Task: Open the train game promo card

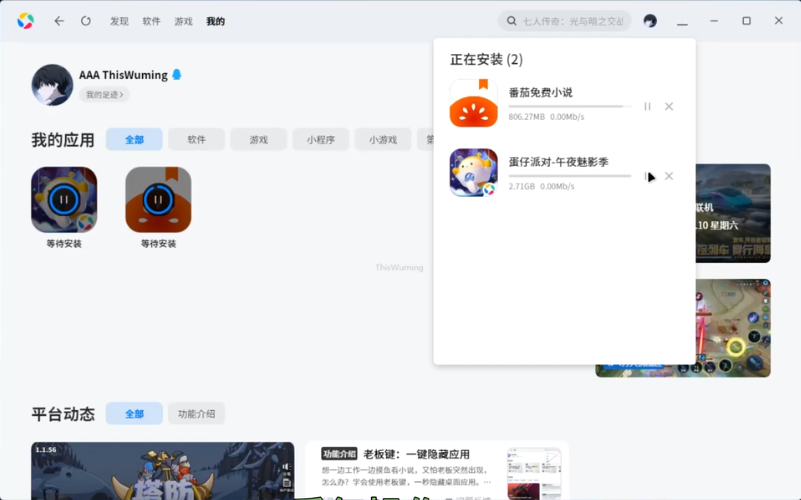Action: (733, 213)
